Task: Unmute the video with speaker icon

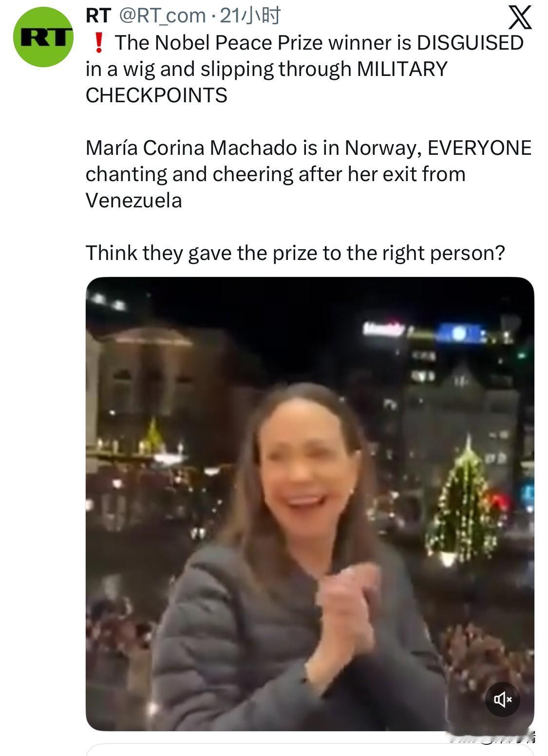Action: [503, 700]
